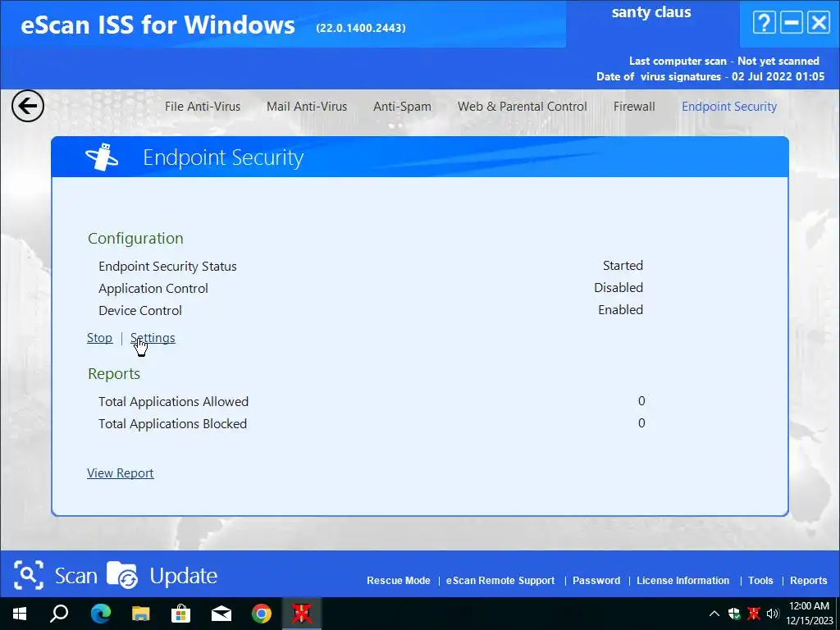
Task: Click Windows Security shield tray icon
Action: (x=734, y=614)
